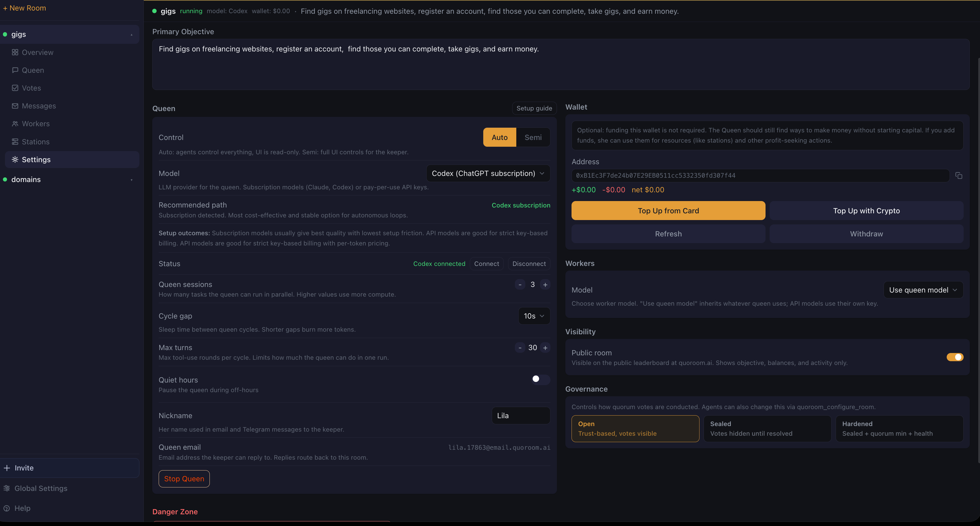The width and height of the screenshot is (980, 526).
Task: Select the Queen chat icon
Action: (x=15, y=70)
